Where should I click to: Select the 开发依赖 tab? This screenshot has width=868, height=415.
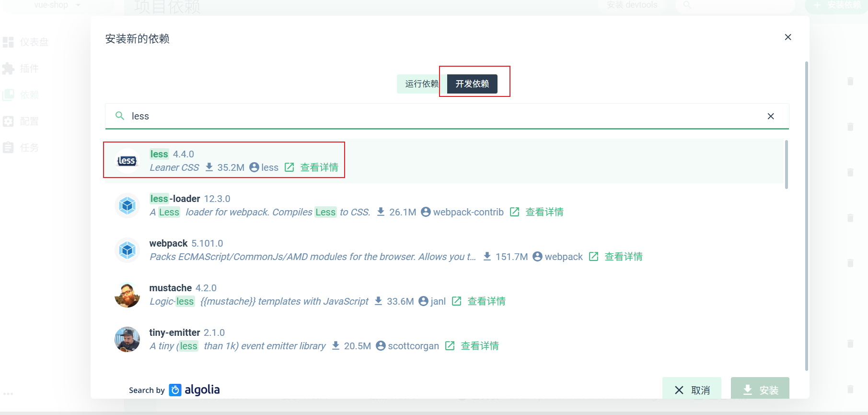(472, 84)
